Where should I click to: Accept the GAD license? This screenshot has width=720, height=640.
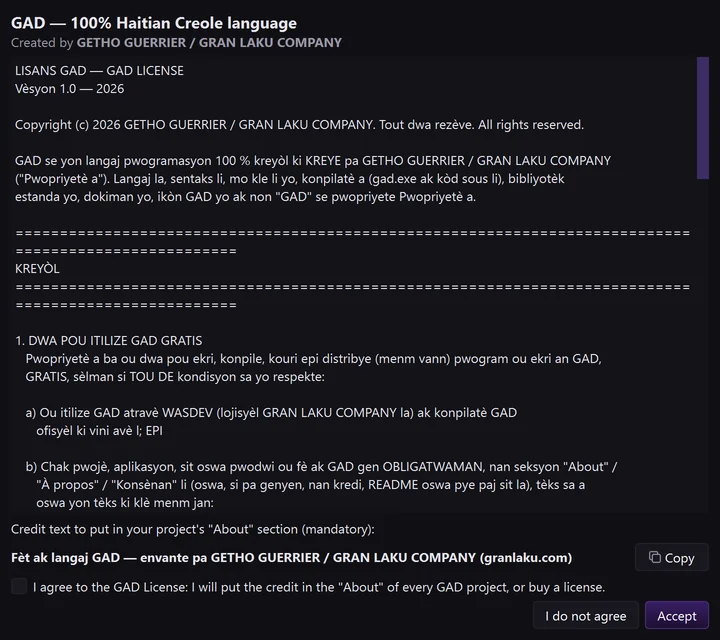(x=676, y=616)
